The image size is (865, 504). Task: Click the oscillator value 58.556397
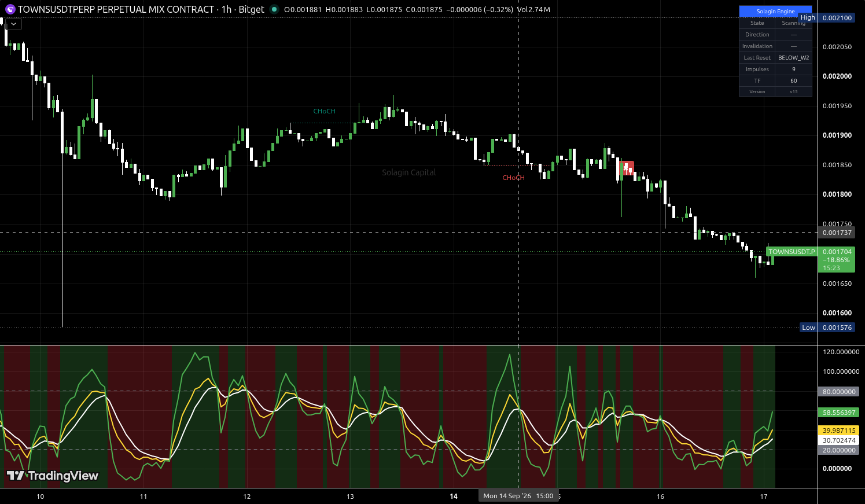point(839,413)
